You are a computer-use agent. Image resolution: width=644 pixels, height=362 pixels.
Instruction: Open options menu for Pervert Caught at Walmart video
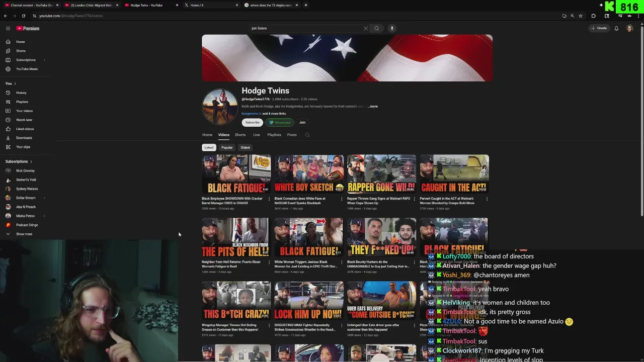(x=487, y=199)
